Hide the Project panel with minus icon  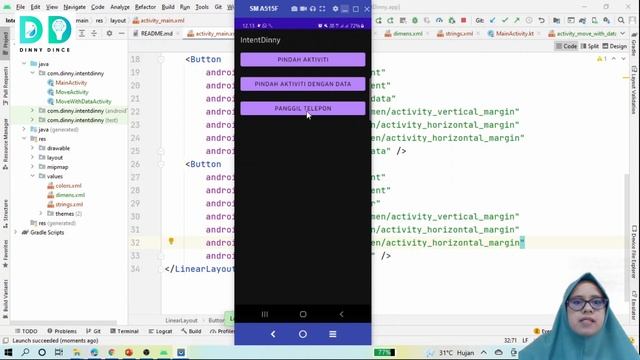click(121, 33)
